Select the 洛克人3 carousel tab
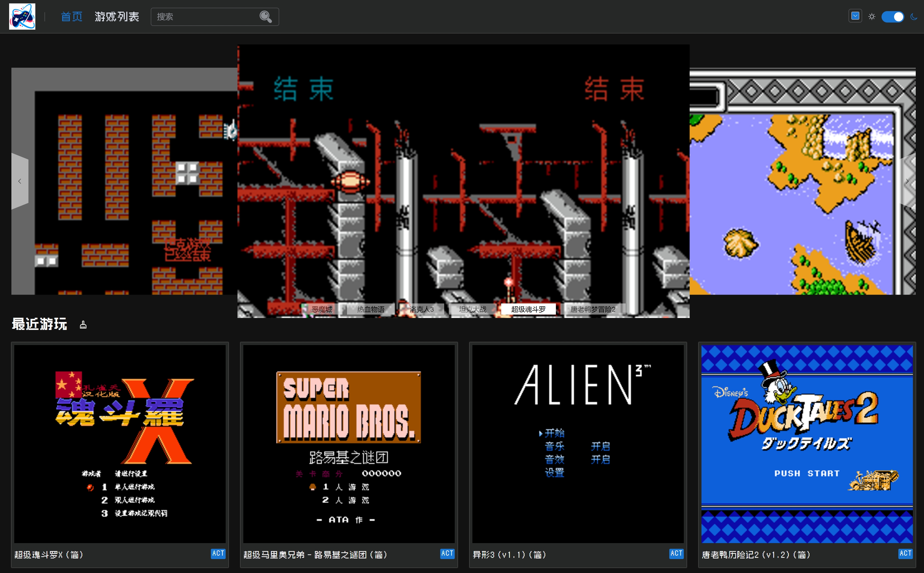924x573 pixels. [x=422, y=309]
